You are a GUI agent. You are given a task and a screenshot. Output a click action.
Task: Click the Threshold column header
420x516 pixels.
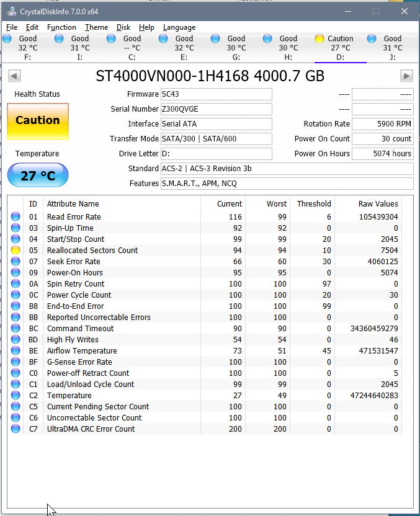pyautogui.click(x=314, y=203)
